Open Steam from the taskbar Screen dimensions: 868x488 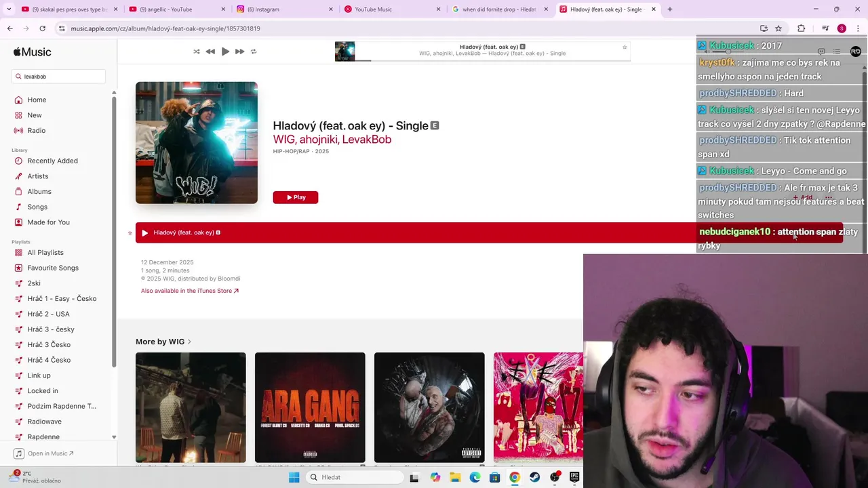click(x=535, y=477)
